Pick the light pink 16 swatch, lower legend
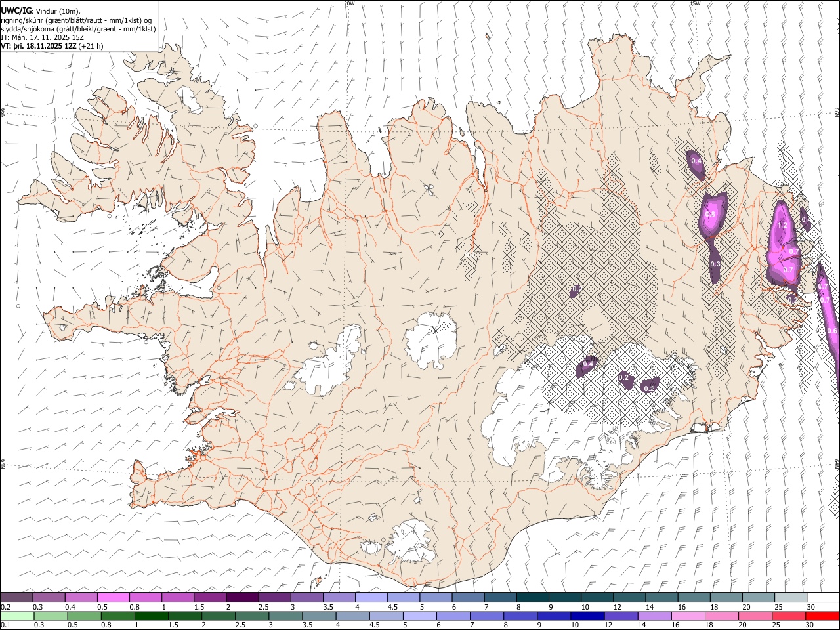The width and height of the screenshot is (840, 630). click(x=687, y=616)
